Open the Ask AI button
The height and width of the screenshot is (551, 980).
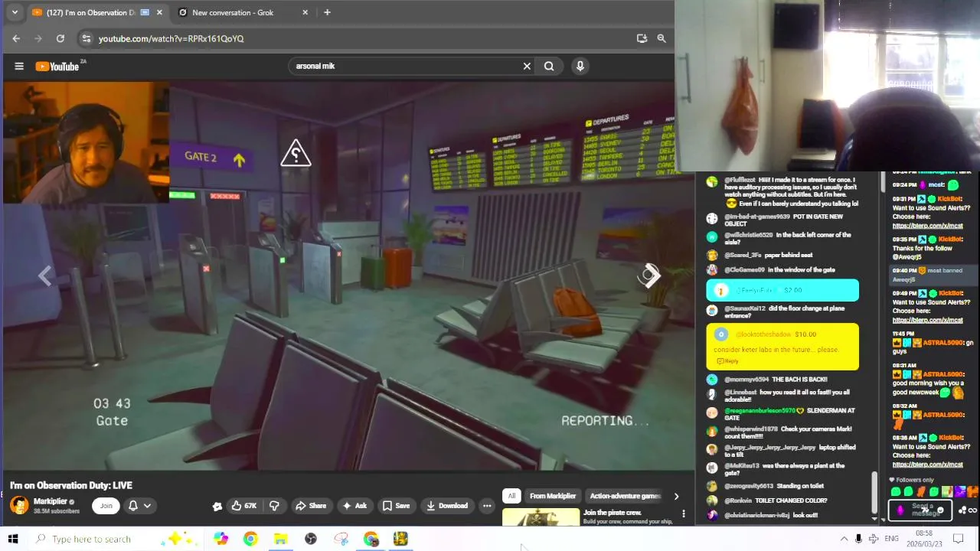pyautogui.click(x=354, y=505)
